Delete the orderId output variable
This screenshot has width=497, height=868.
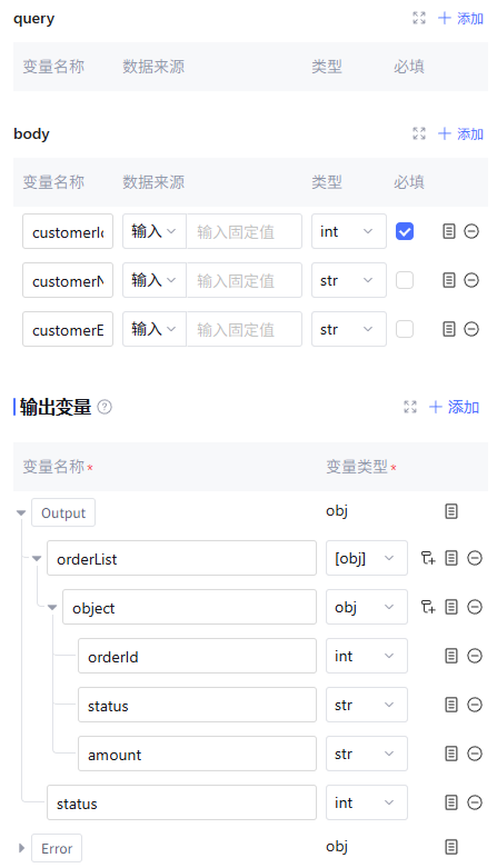[474, 656]
